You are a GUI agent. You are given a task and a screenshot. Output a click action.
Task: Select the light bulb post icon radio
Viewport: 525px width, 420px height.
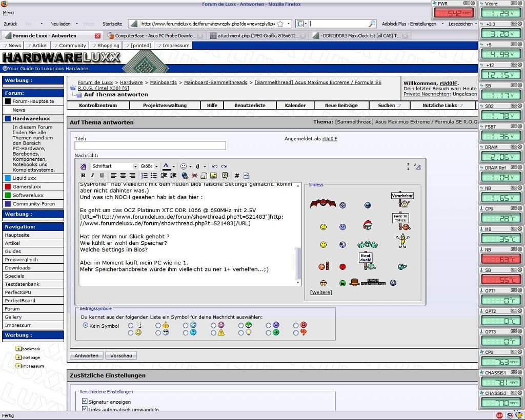[x=241, y=333]
